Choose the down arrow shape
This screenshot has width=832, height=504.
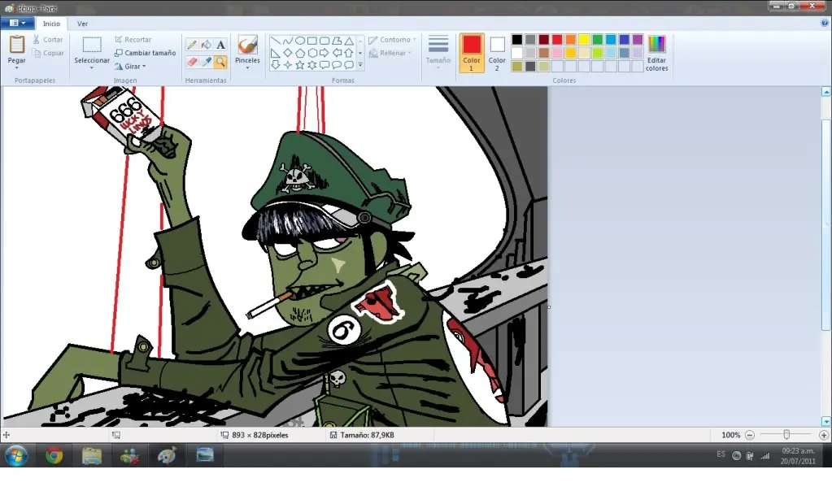(x=276, y=65)
